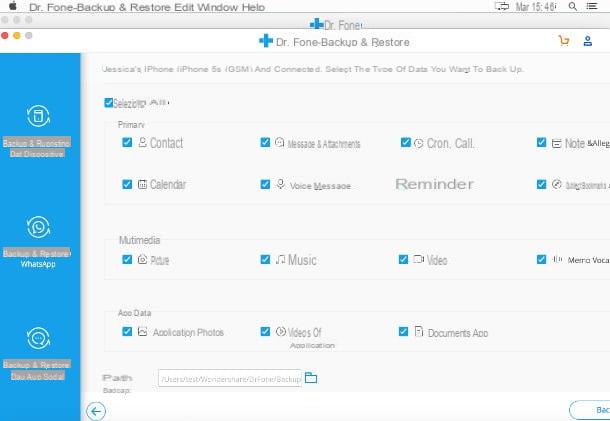Click the Reminder label
610x421 pixels.
click(x=434, y=184)
